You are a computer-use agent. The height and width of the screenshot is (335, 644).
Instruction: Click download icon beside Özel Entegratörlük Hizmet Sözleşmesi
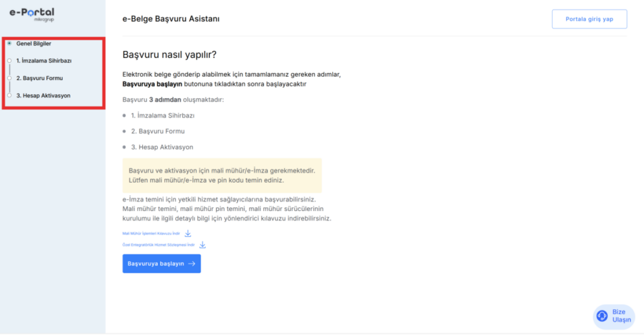pyautogui.click(x=203, y=245)
